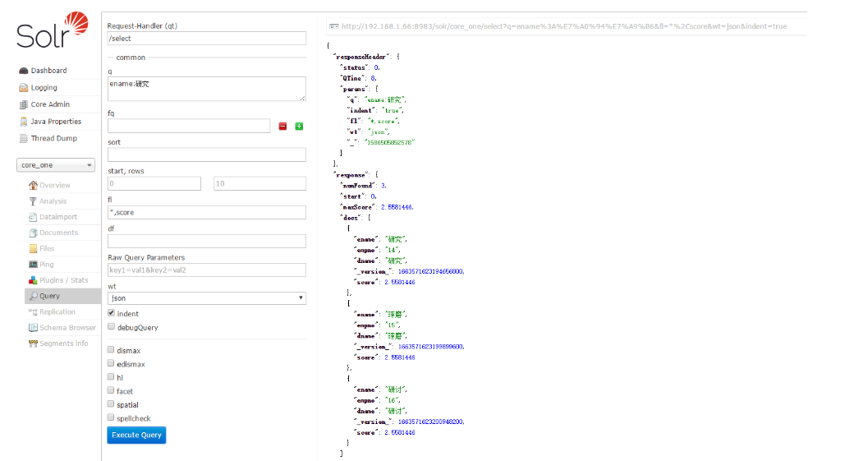Click the Overview house icon
This screenshot has width=868, height=461.
click(x=33, y=185)
